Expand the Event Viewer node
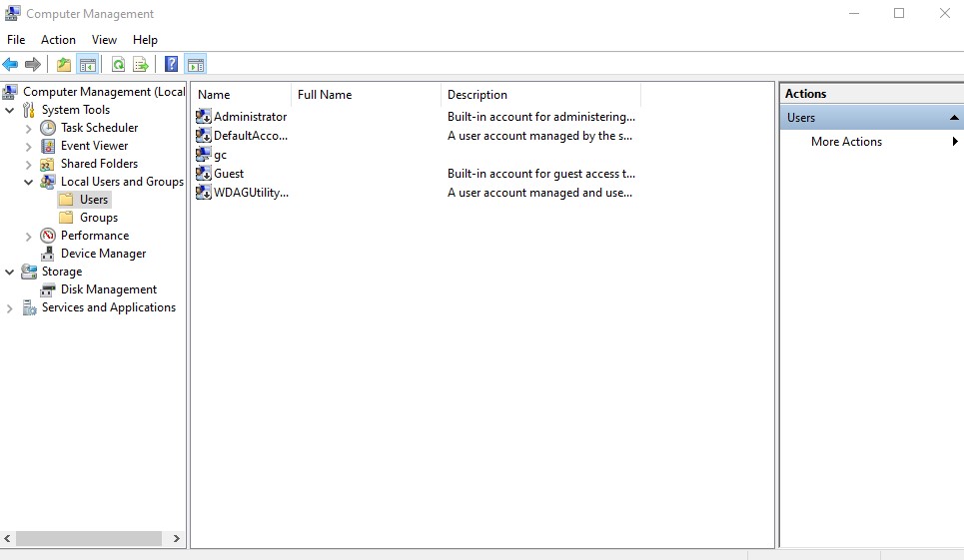The height and width of the screenshot is (560, 964). click(28, 146)
